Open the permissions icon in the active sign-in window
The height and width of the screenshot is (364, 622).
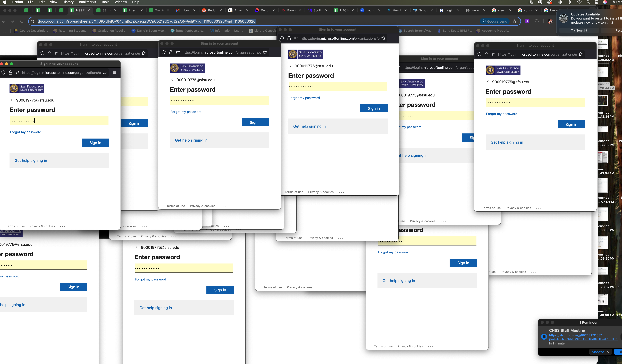(x=18, y=72)
